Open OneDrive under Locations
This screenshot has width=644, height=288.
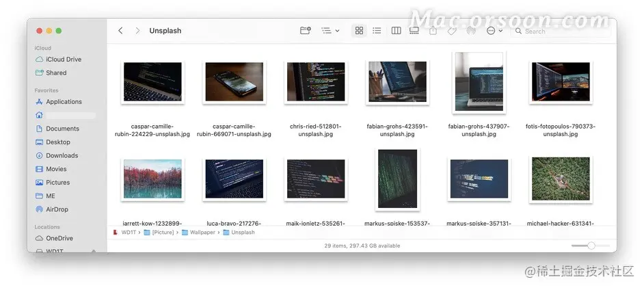point(54,238)
